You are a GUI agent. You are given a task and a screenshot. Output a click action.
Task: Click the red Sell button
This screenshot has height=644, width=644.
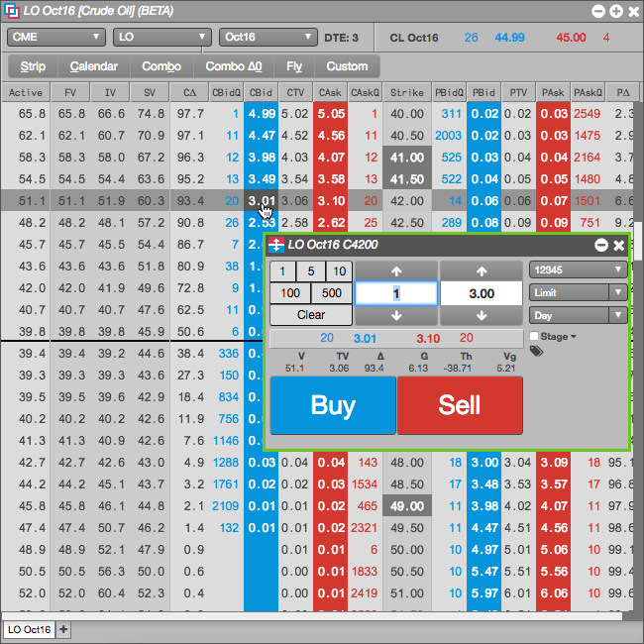coord(460,405)
